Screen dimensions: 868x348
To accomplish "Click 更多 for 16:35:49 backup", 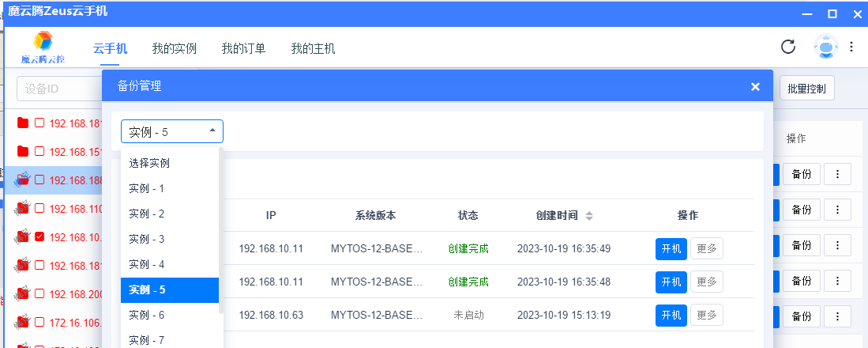I will click(x=706, y=249).
